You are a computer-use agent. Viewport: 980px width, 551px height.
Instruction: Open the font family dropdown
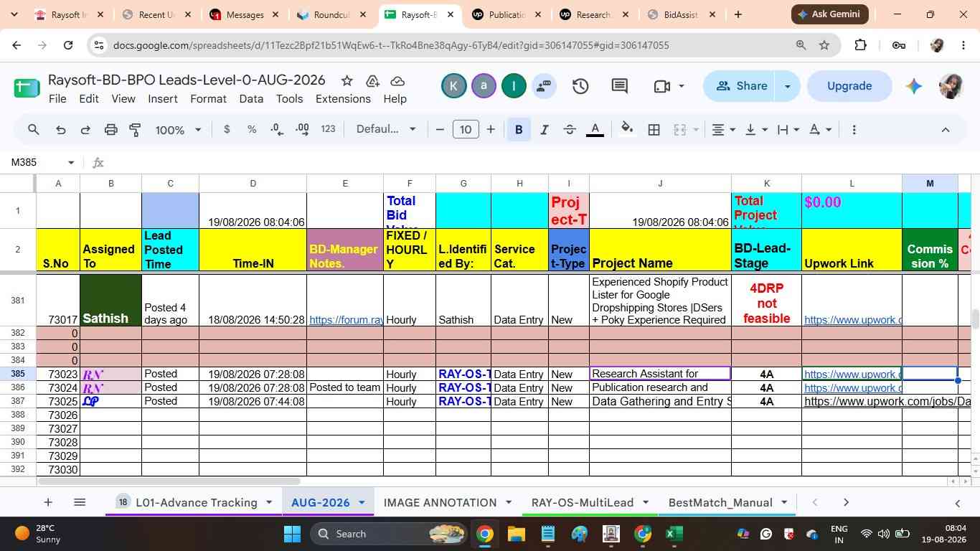pos(386,130)
